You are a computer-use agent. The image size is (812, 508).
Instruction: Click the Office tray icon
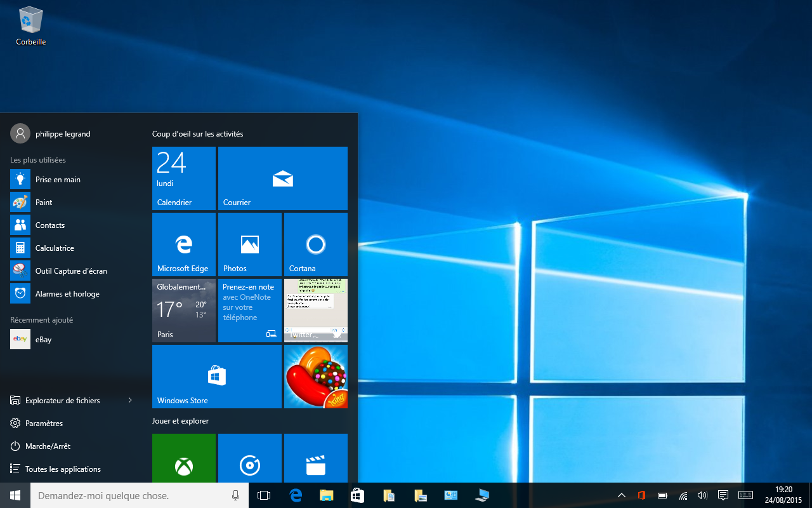(x=642, y=495)
